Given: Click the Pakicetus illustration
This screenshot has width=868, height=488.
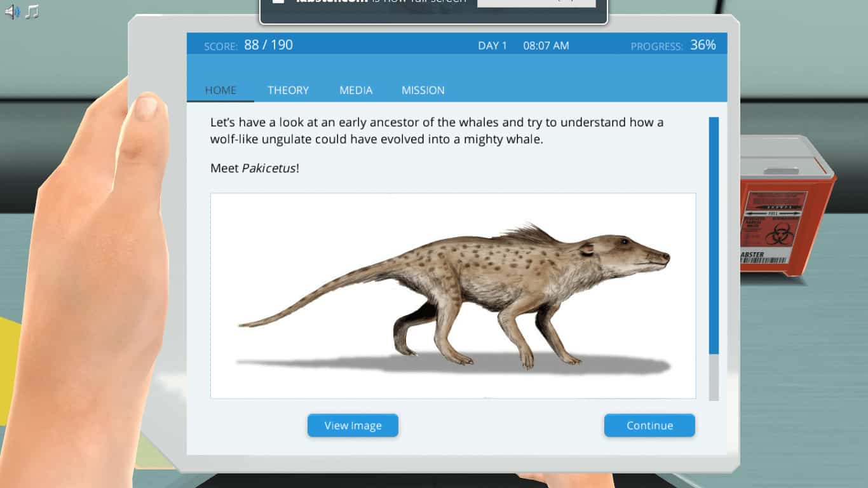Looking at the screenshot, I should pos(453,294).
